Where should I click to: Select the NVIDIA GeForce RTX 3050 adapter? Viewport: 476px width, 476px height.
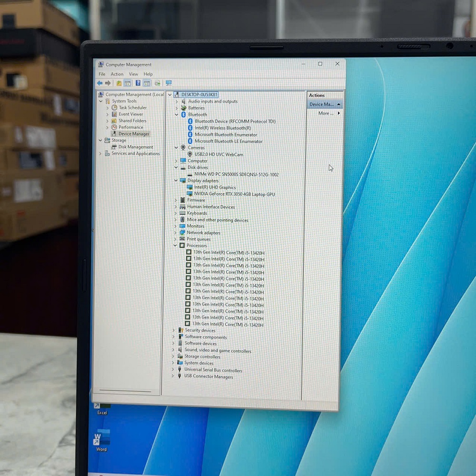pos(234,194)
